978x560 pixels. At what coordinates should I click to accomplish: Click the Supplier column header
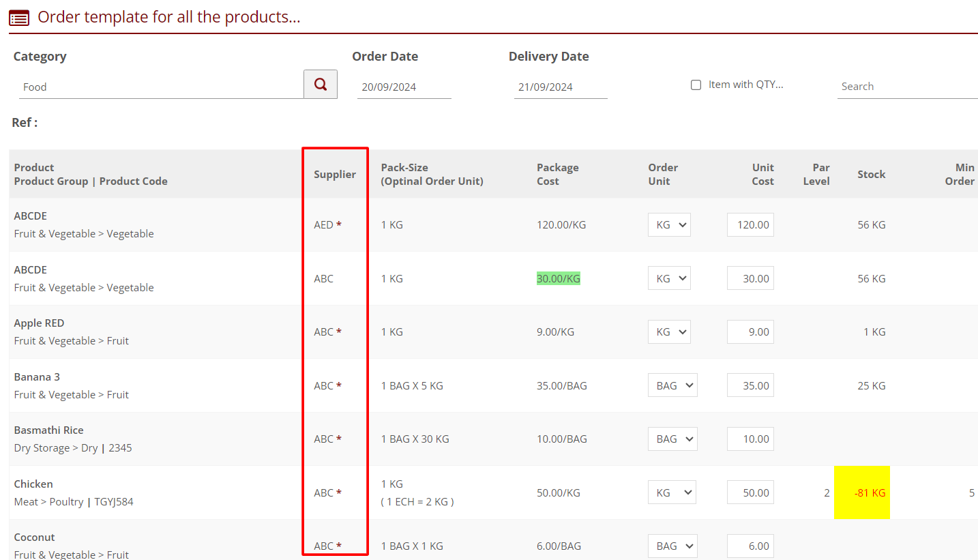pos(335,175)
